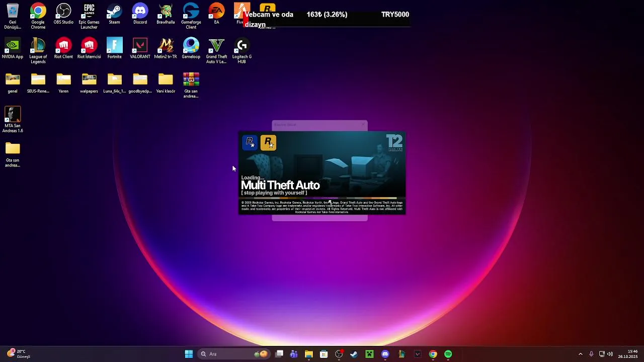Launch Google Chrome from the desktop
The height and width of the screenshot is (362, 644).
pos(38,16)
